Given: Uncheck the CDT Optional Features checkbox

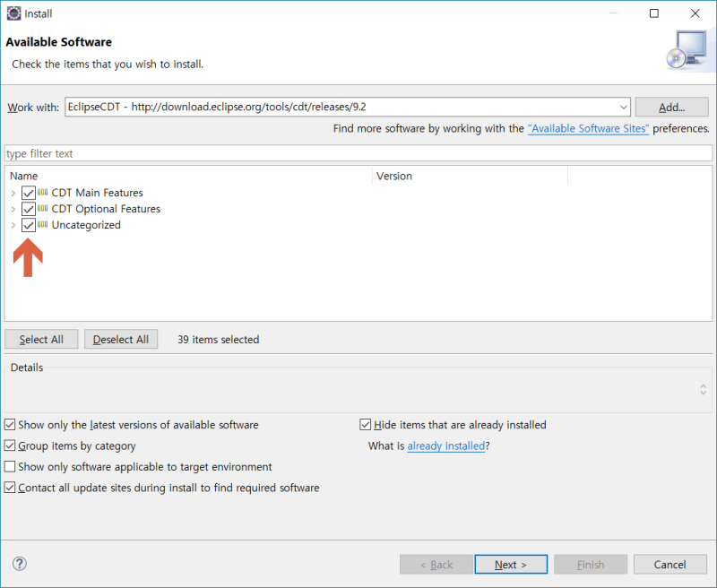Looking at the screenshot, I should tap(29, 209).
